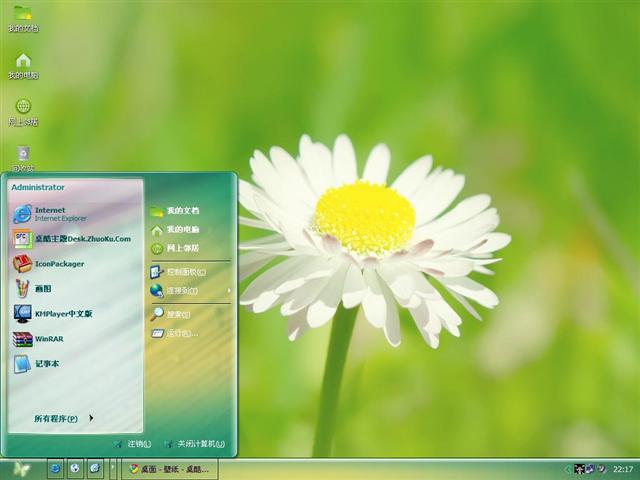Screen dimensions: 640x480
Task: Open 控制面板 from the Start menu
Action: [185, 272]
